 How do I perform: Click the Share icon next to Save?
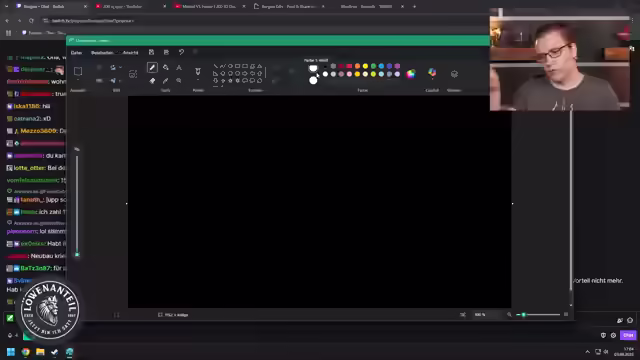tap(166, 52)
